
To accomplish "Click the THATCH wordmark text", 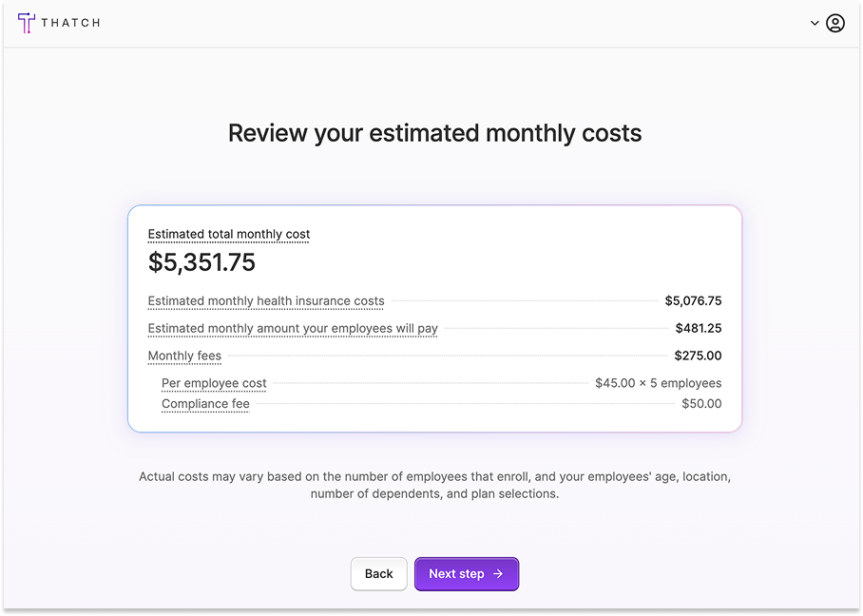I will pos(70,23).
